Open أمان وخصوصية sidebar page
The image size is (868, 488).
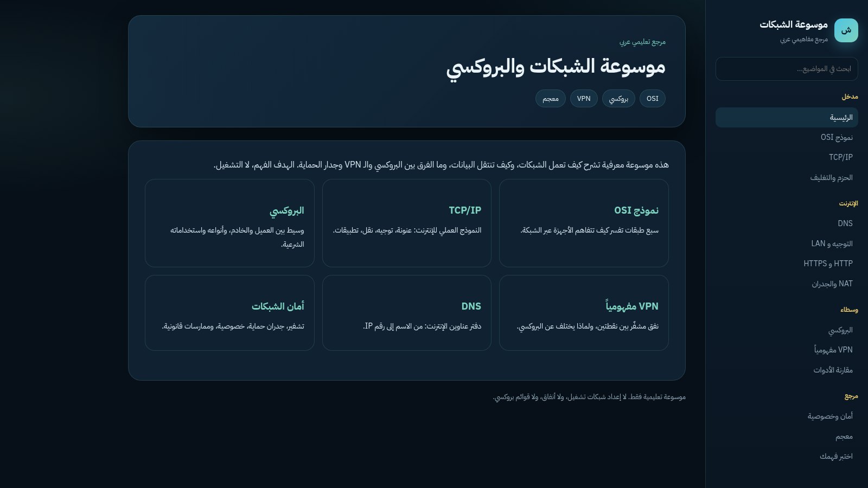(787, 416)
